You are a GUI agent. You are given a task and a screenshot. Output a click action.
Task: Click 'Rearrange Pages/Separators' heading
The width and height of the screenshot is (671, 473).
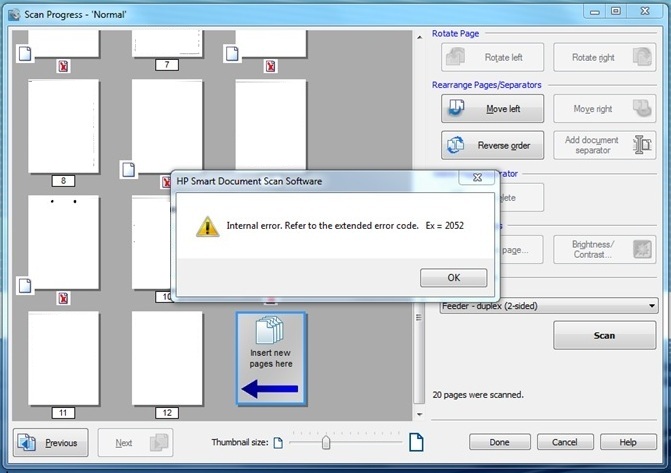point(487,85)
